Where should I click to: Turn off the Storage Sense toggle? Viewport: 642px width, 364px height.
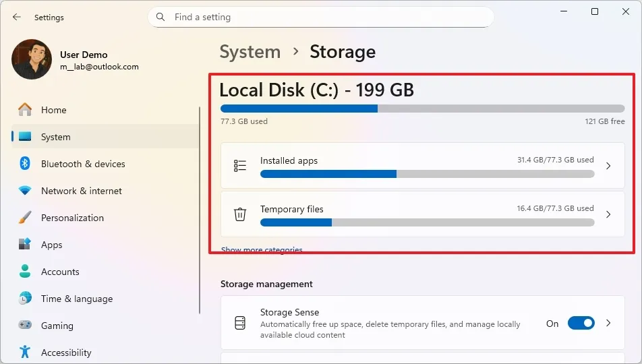(x=581, y=323)
